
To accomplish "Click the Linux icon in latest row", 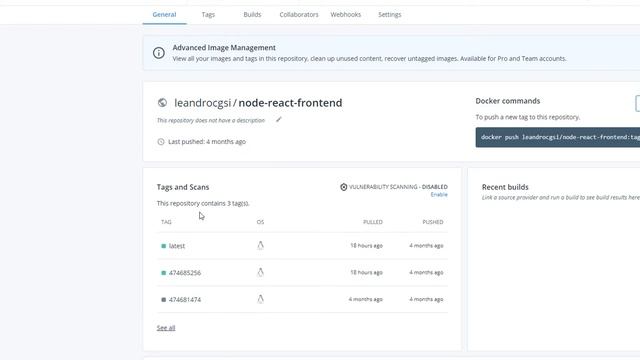I will coord(260,245).
